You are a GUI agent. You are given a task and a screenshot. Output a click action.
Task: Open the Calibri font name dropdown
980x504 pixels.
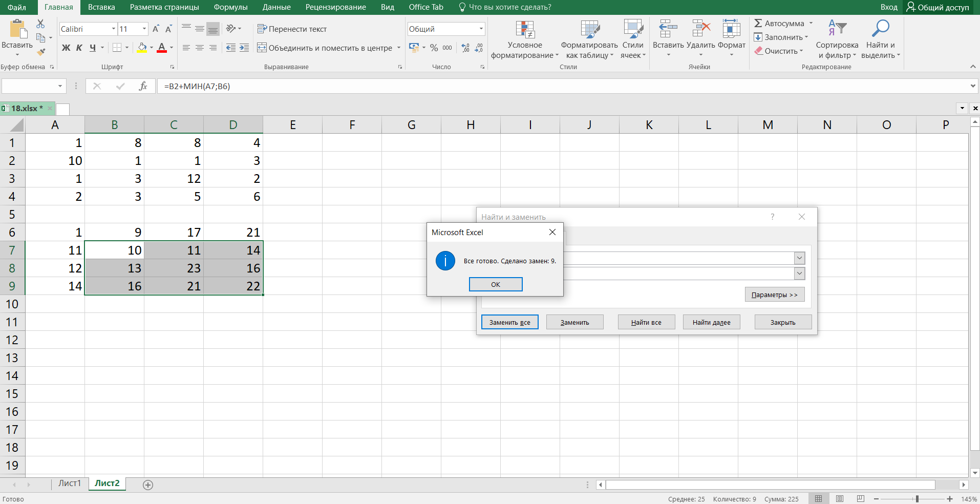(114, 29)
